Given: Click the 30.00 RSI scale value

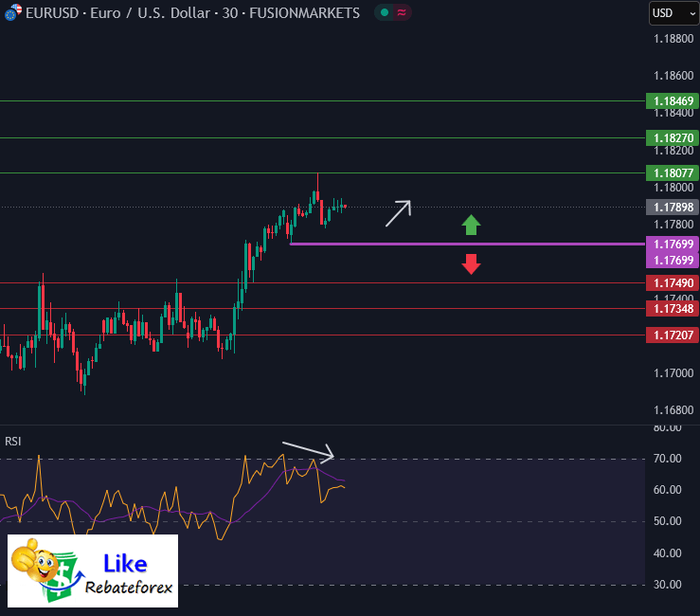Looking at the screenshot, I should coord(668,585).
